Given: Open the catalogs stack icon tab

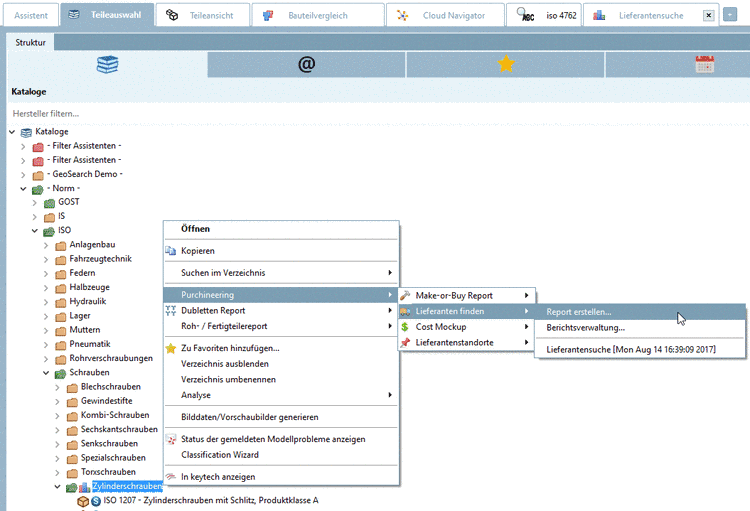Looking at the screenshot, I should tap(107, 64).
